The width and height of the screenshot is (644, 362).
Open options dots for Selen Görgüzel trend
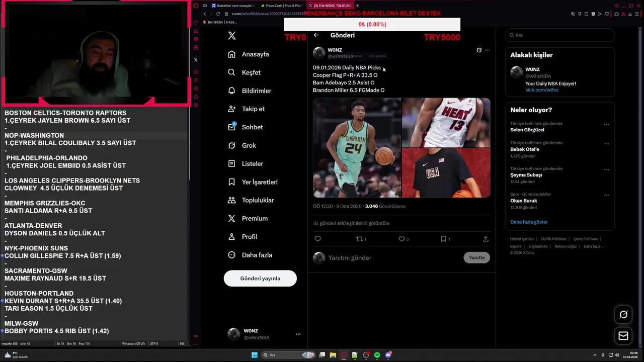pos(606,125)
